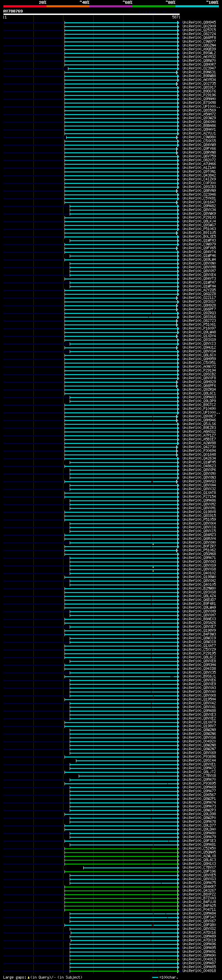
Task: Select hit label UniRef100_C9W977
Action: [x=199, y=41]
